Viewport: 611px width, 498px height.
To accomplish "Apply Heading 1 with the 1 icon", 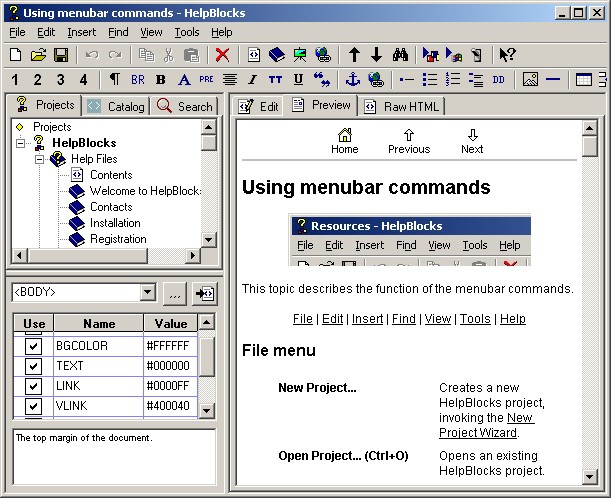I will tap(15, 80).
